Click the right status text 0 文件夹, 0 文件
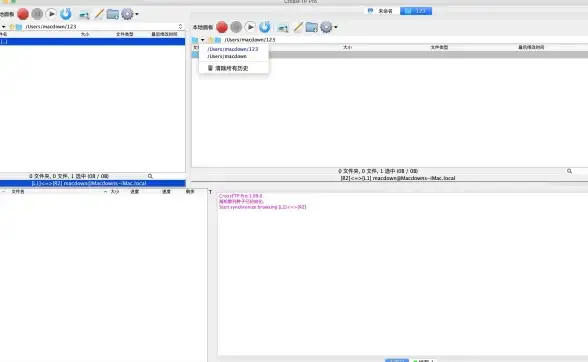Viewport: 588px width, 362px height. click(378, 171)
